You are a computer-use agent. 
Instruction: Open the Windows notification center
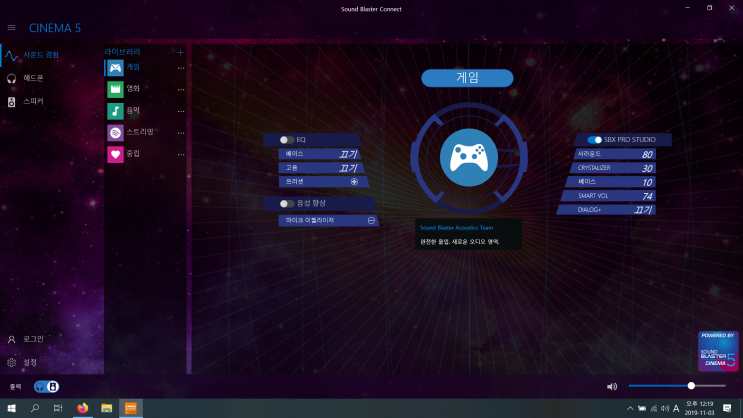[727, 408]
